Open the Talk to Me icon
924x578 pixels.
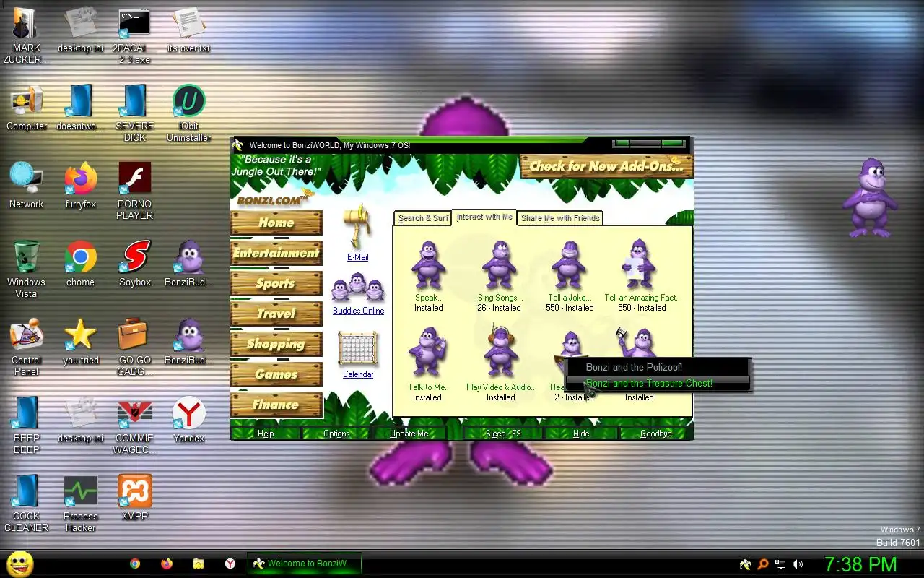(428, 353)
